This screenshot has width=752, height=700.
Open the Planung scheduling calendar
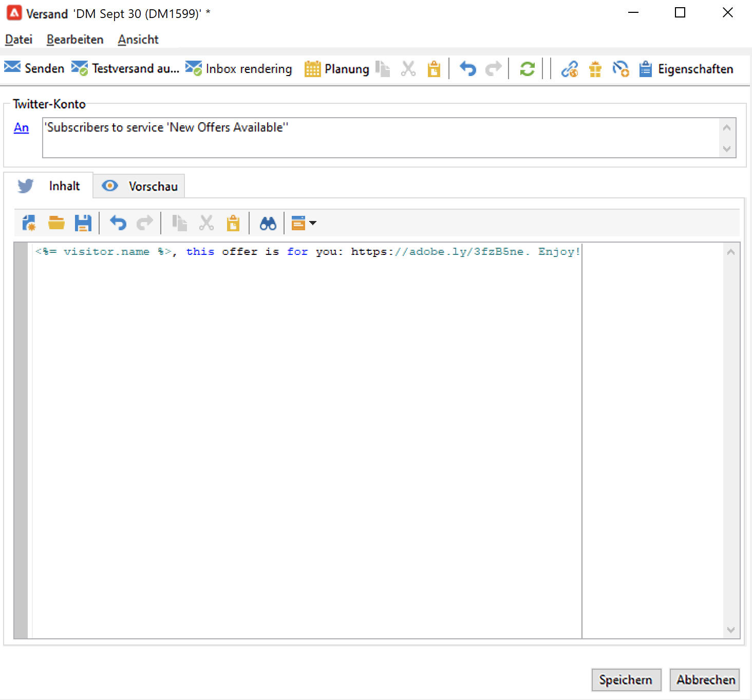click(x=337, y=68)
